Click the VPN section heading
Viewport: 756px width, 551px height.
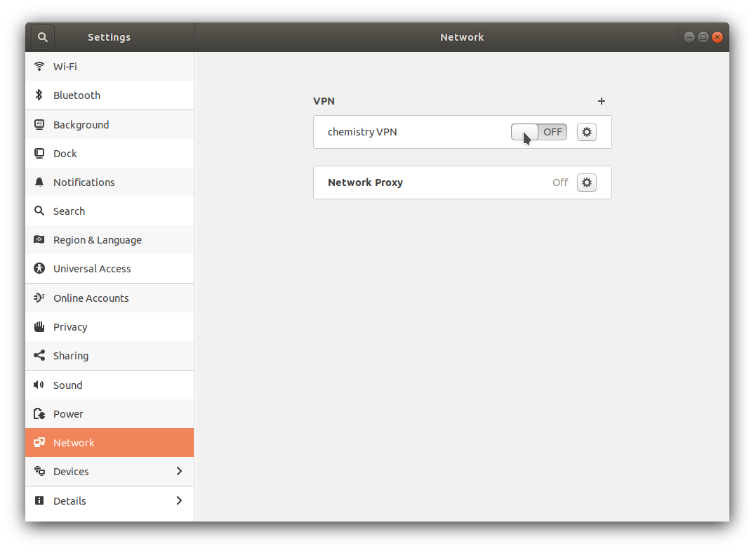click(324, 101)
